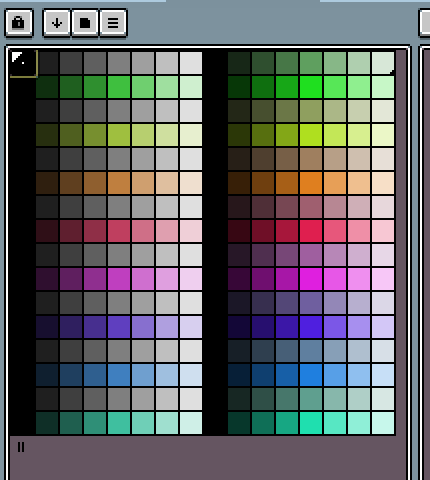Screen dimensions: 430x480
Task: Select the desaturated steel-blue swatch
Action: tap(311, 351)
